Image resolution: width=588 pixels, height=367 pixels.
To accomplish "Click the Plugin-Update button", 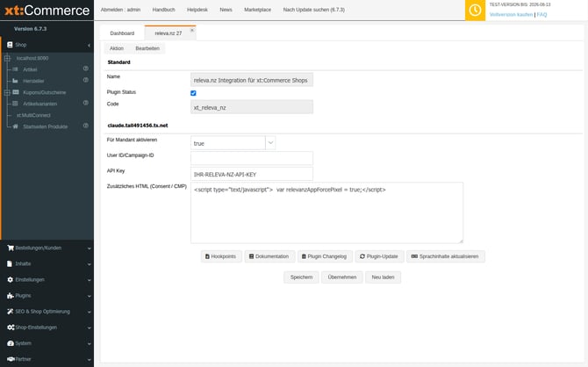I will (379, 256).
